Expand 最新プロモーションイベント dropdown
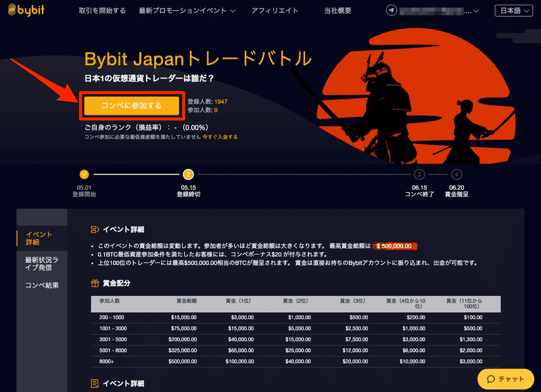This screenshot has height=392, width=541. coord(187,11)
